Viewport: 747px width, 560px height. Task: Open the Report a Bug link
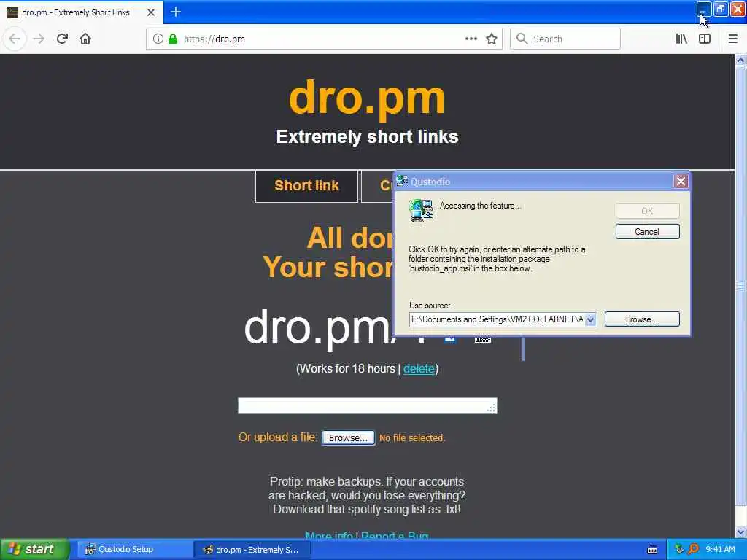(395, 536)
